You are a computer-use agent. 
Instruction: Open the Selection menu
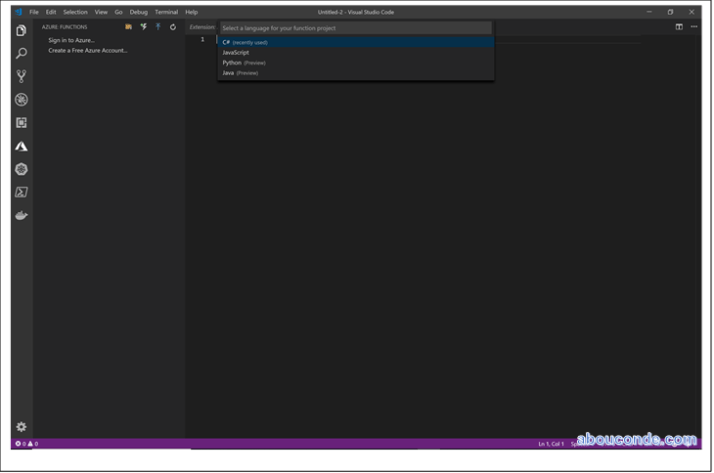pyautogui.click(x=75, y=12)
